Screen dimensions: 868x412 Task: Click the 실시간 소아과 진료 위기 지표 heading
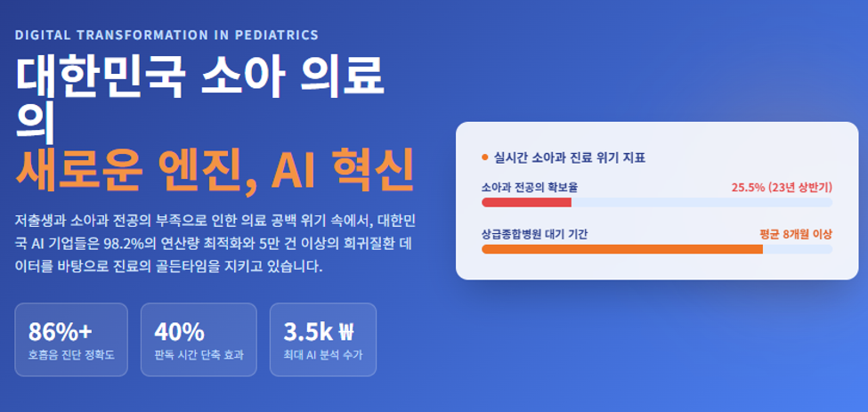pyautogui.click(x=570, y=158)
